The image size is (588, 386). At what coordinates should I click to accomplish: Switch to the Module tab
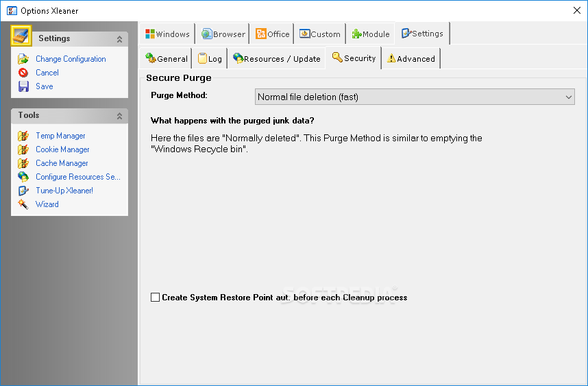(x=371, y=34)
